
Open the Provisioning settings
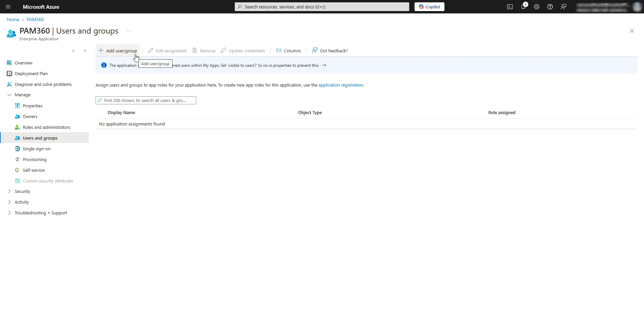click(35, 159)
